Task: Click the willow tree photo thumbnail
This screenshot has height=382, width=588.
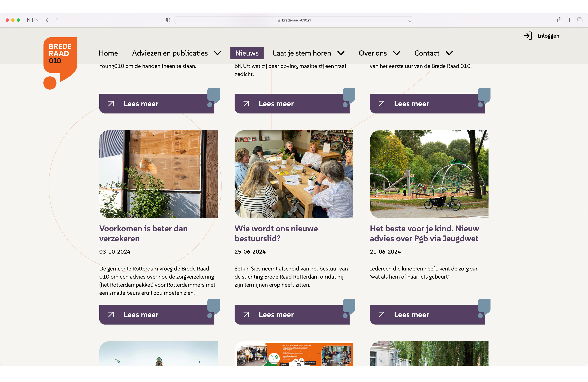Action: click(429, 354)
